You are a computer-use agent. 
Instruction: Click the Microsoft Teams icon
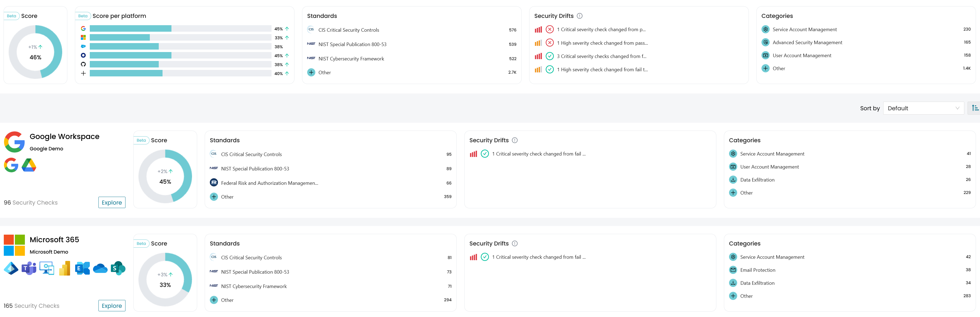tap(29, 269)
